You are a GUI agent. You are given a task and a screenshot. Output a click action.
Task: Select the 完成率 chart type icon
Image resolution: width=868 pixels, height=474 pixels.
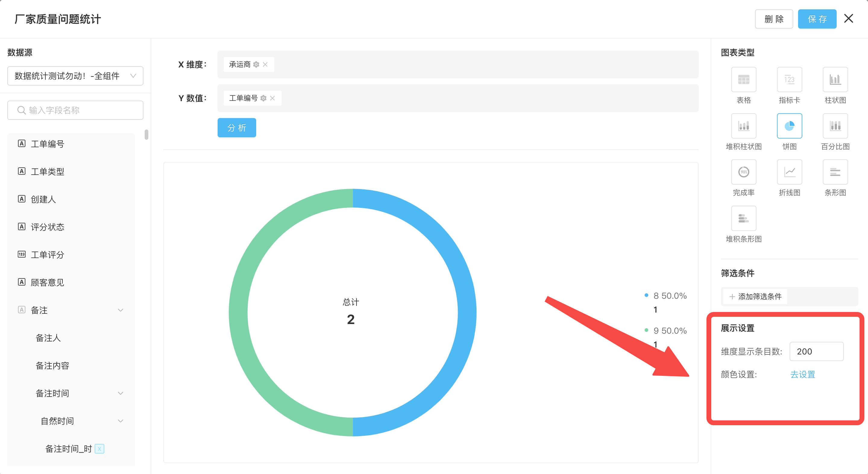point(743,172)
